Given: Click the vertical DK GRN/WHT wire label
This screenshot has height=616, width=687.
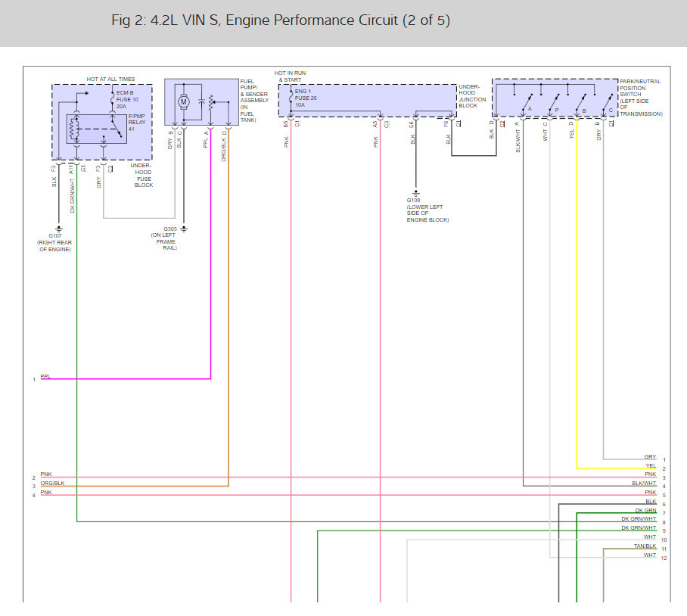Looking at the screenshot, I should [73, 195].
